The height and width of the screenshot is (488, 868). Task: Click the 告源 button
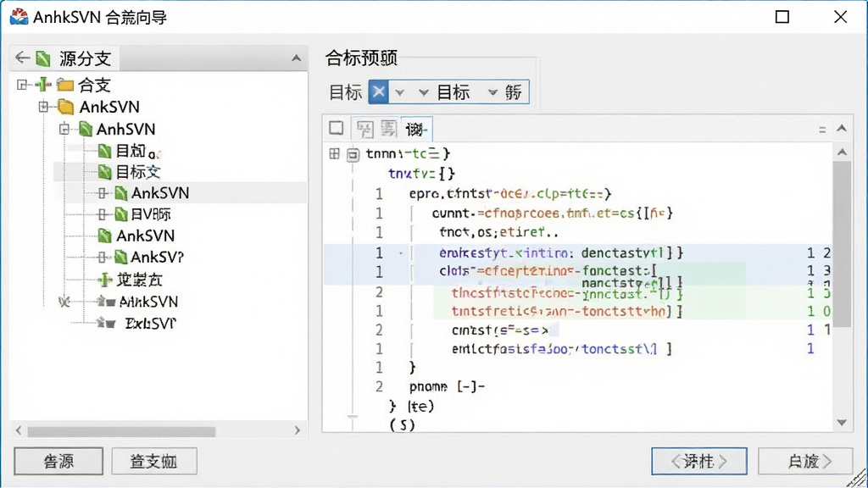tap(58, 461)
